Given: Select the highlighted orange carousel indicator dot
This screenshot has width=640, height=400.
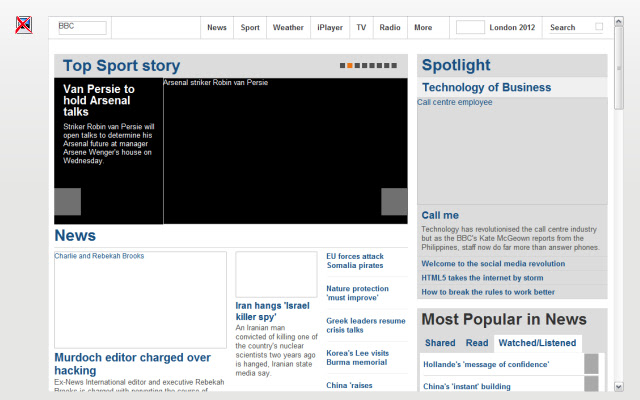Looking at the screenshot, I should pos(349,66).
